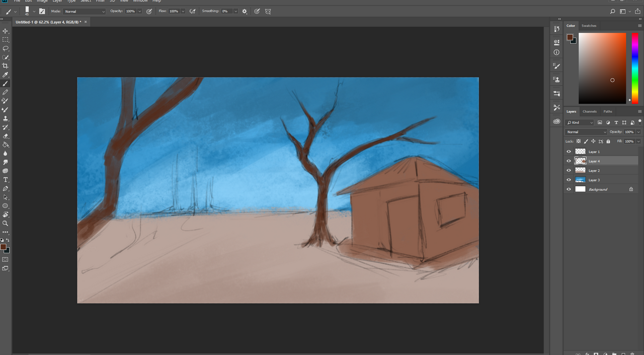Select the Paint Bucket tool
Image resolution: width=644 pixels, height=355 pixels.
[x=6, y=145]
